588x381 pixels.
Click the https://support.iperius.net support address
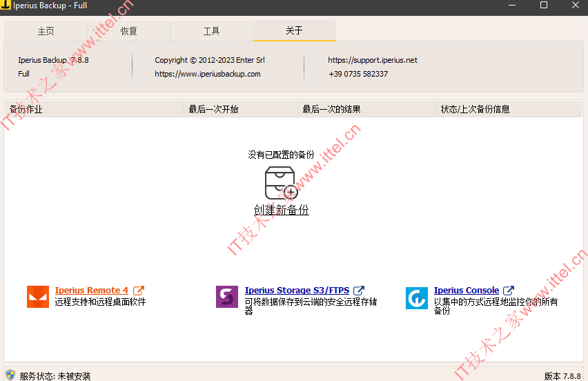pos(373,60)
